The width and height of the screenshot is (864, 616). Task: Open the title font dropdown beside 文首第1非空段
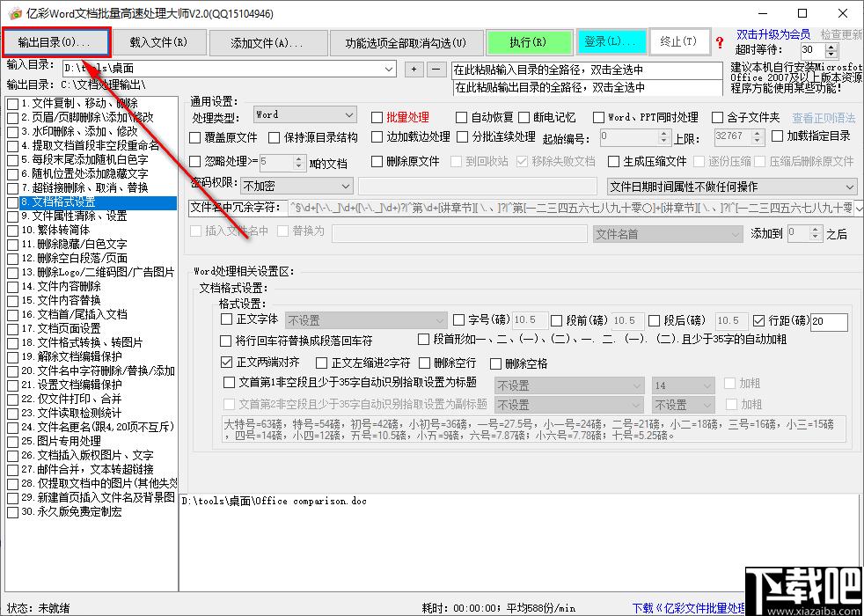click(569, 386)
